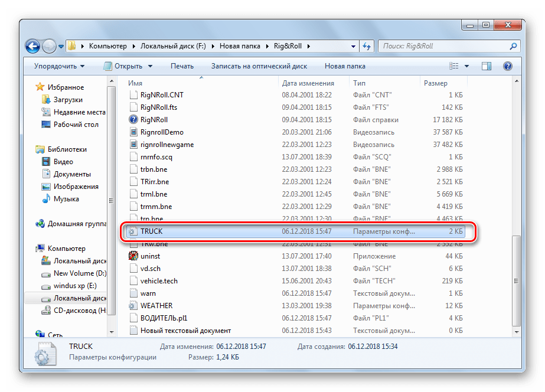Image resolution: width=545 pixels, height=392 pixels.
Task: Select the uninst application file icon
Action: [x=133, y=256]
